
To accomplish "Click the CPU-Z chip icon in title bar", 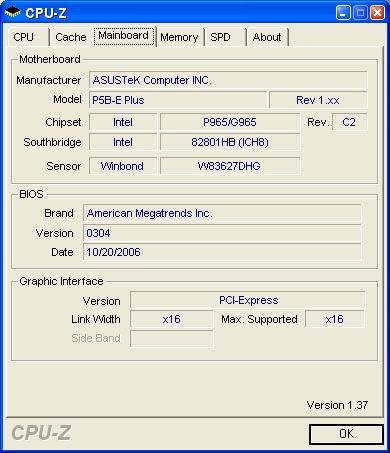I will pyautogui.click(x=12, y=13).
